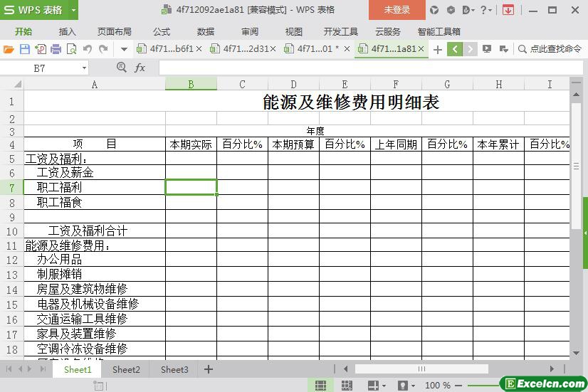Open the eye-protection mode dropdown in status bar
The height and width of the screenshot is (392, 588).
pos(413,386)
